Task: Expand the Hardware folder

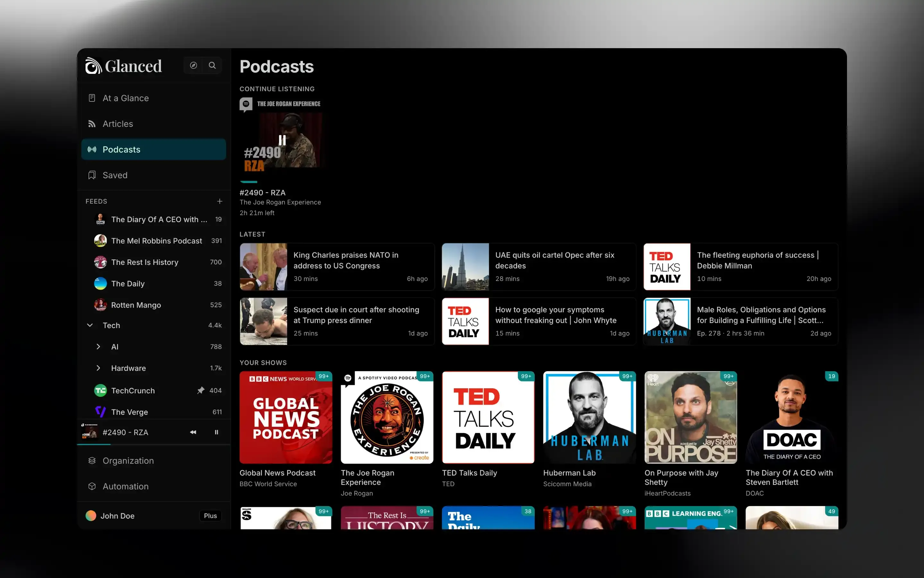Action: pyautogui.click(x=98, y=368)
